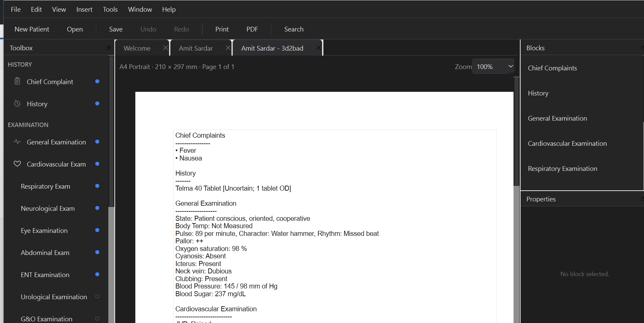644x323 pixels.
Task: Click the 'Telma 40 Tablet' text line
Action: [x=233, y=188]
